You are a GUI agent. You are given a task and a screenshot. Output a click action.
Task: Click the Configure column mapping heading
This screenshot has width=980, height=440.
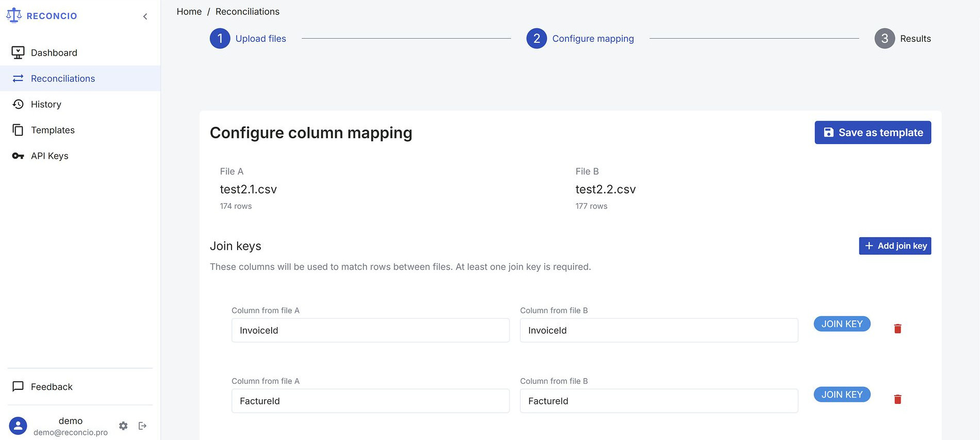[311, 133]
